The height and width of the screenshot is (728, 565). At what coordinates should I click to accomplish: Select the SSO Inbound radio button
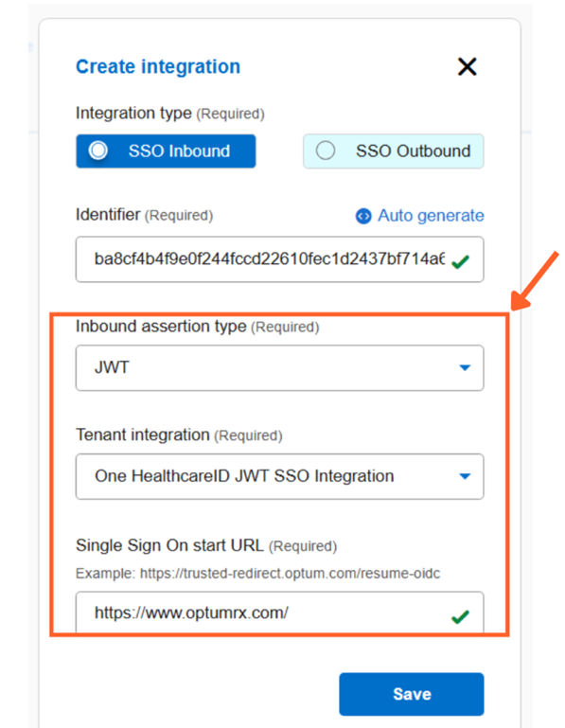(98, 151)
